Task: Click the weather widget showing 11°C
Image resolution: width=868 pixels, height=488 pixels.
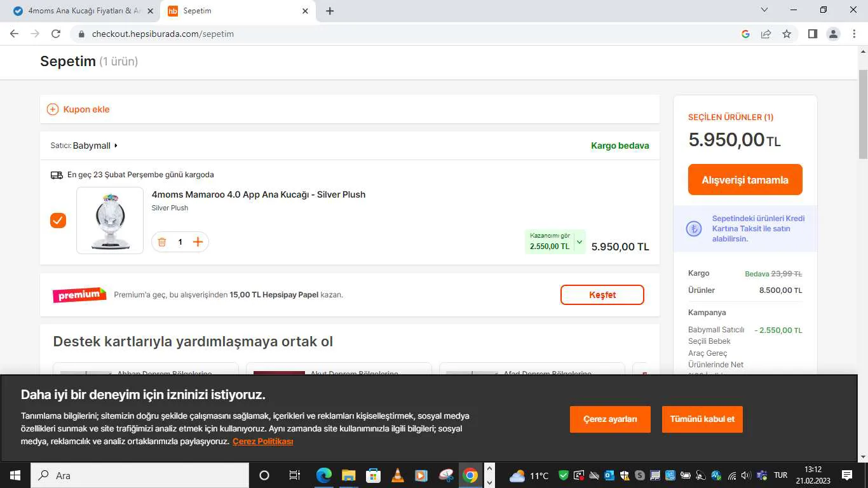Action: coord(529,475)
